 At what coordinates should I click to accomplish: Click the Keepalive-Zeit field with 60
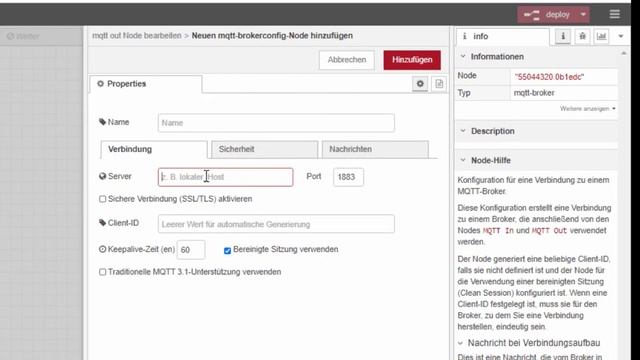[x=191, y=250]
